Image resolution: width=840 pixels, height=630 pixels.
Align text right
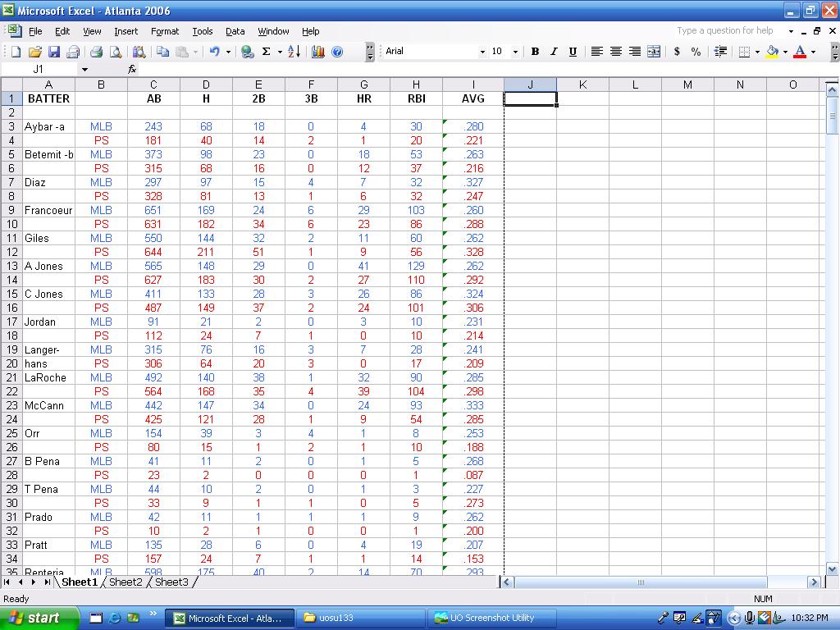(x=634, y=52)
